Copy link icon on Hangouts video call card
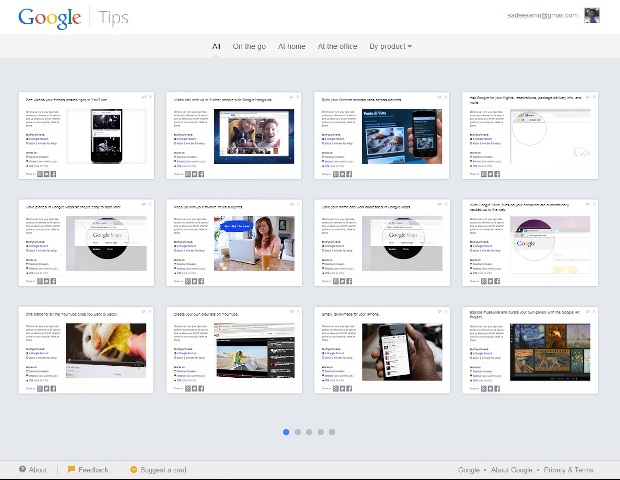The height and width of the screenshot is (480, 620). 291,97
